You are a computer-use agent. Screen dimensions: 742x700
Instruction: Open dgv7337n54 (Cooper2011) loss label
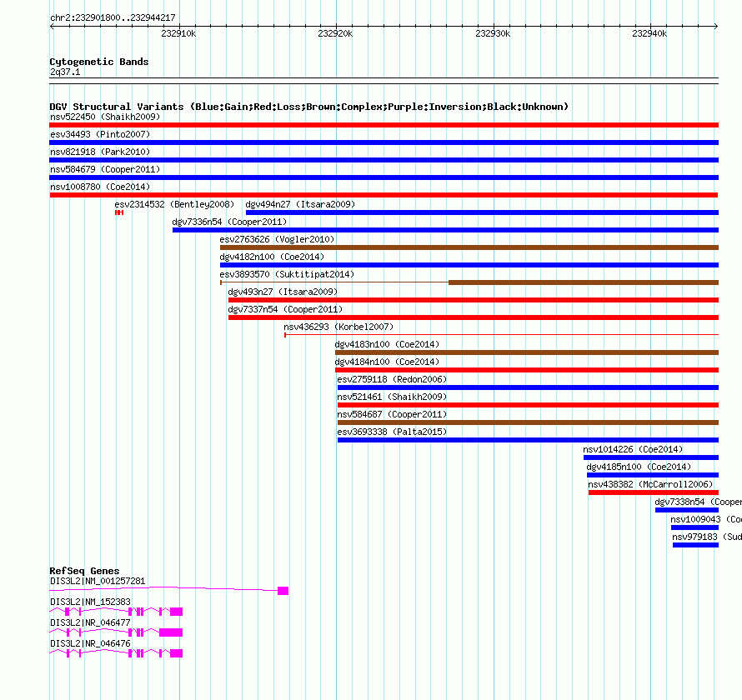[285, 309]
